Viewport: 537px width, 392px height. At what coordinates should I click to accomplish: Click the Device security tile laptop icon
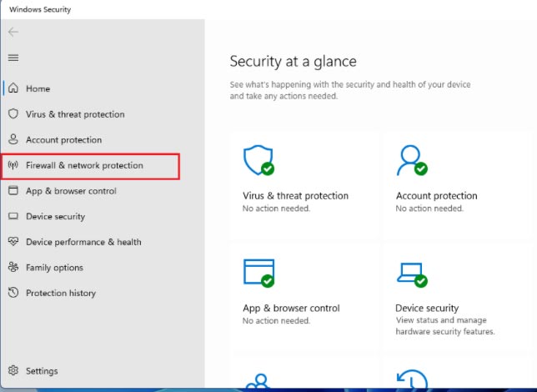tap(411, 274)
